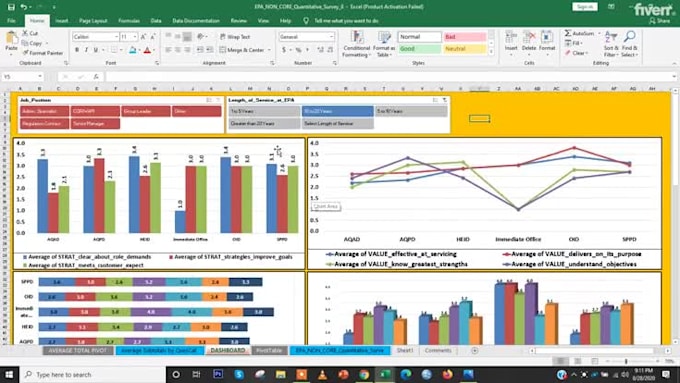Viewport: 680px width, 383px height.
Task: Click the zoom slider in status bar
Action: point(626,361)
